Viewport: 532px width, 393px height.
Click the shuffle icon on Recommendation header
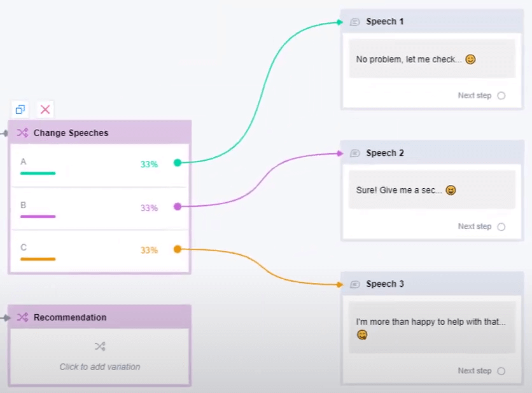[x=22, y=317]
